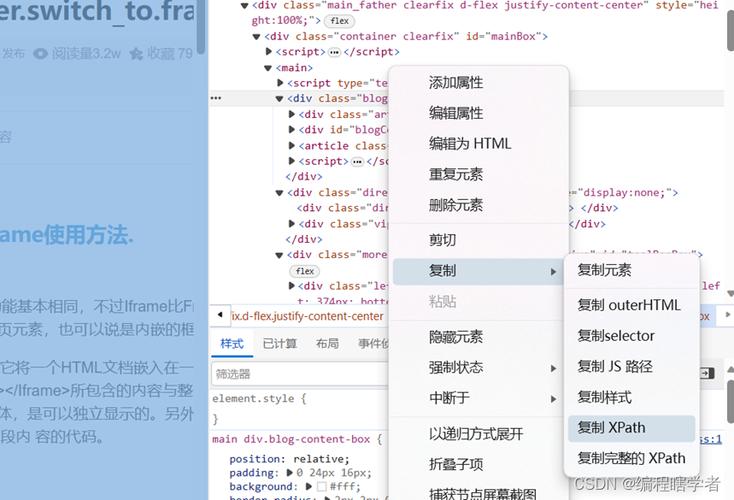This screenshot has height=500, width=734.
Task: Expand the div id blogC node
Action: point(292,130)
